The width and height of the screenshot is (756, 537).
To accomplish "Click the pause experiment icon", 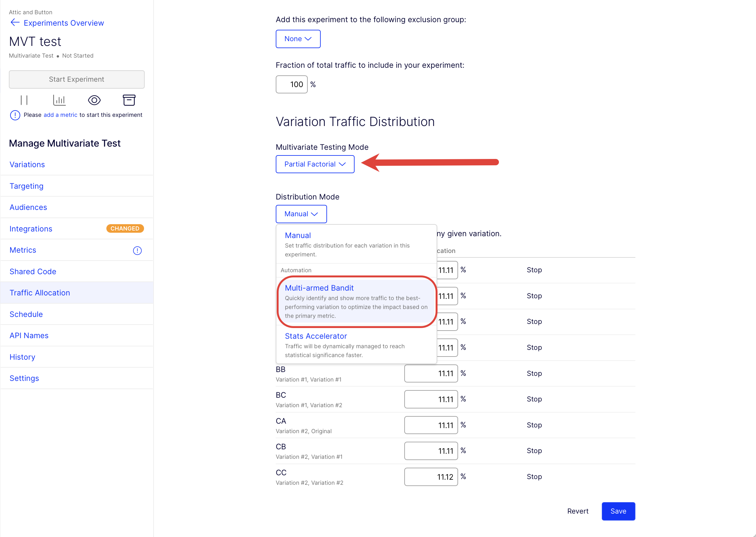I will 24,100.
